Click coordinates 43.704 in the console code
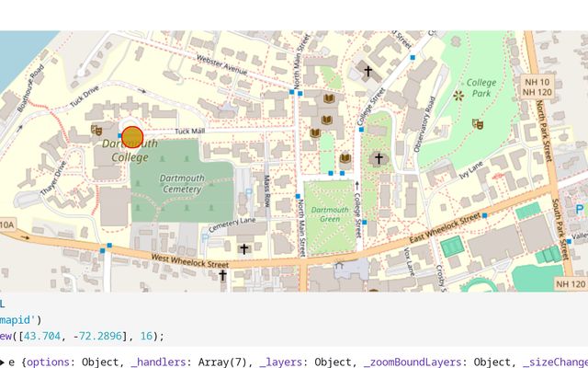 pos(42,337)
